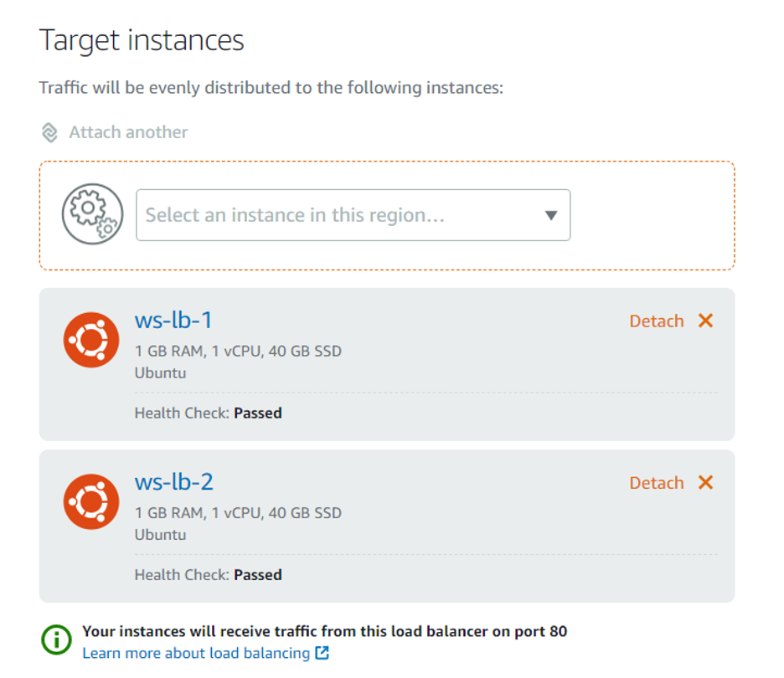Open the instance selection dropdown
The height and width of the screenshot is (678, 784).
352,215
